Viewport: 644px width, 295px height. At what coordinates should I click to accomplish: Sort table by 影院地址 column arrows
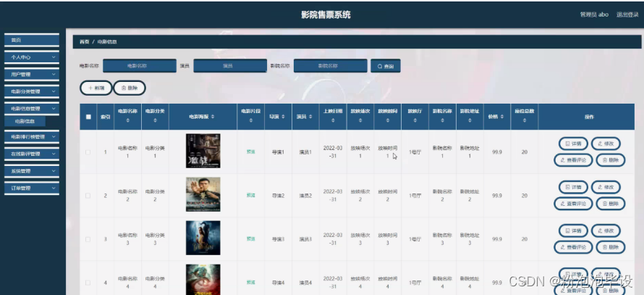coord(470,120)
